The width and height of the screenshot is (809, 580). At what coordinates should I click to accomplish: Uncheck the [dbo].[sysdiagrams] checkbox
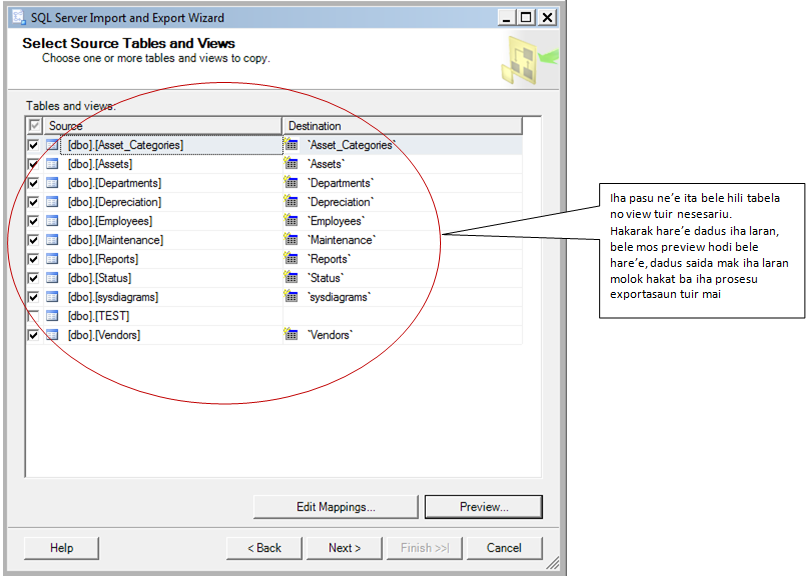point(34,297)
